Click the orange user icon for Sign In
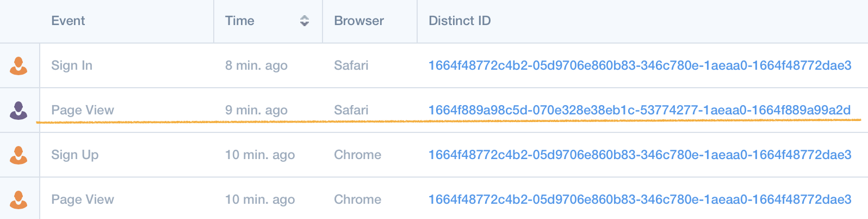The height and width of the screenshot is (219, 868). (x=18, y=66)
